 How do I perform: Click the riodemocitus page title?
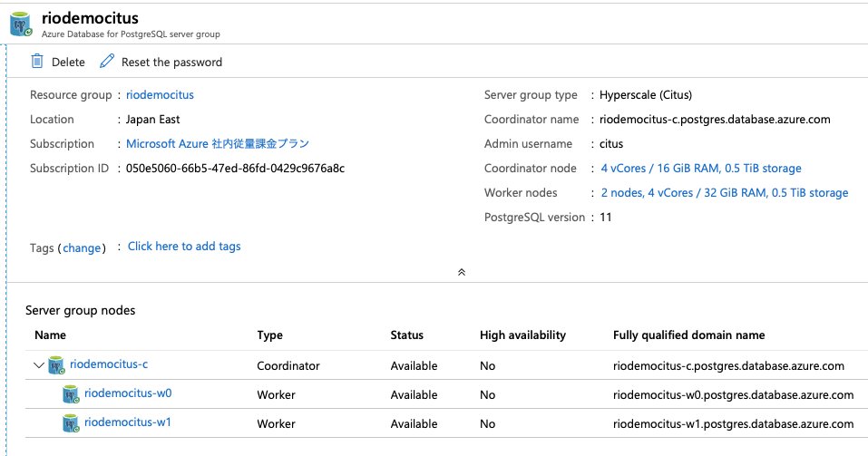click(x=90, y=18)
